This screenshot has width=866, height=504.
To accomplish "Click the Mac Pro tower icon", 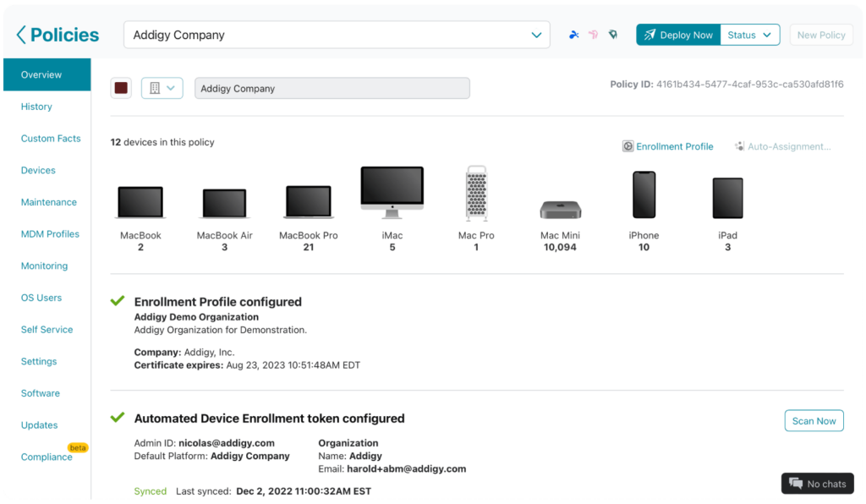I will 476,193.
